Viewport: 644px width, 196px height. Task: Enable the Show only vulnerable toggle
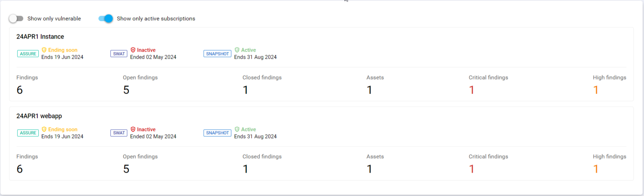[x=16, y=19]
